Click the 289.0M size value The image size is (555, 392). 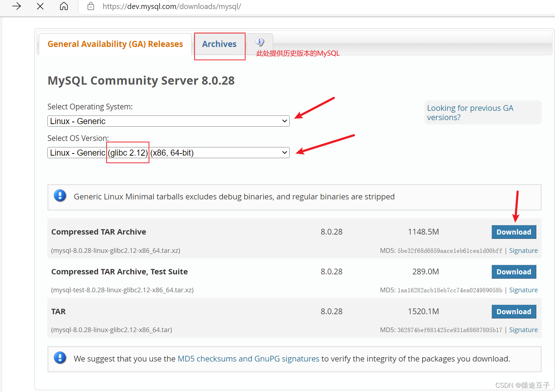(x=425, y=272)
